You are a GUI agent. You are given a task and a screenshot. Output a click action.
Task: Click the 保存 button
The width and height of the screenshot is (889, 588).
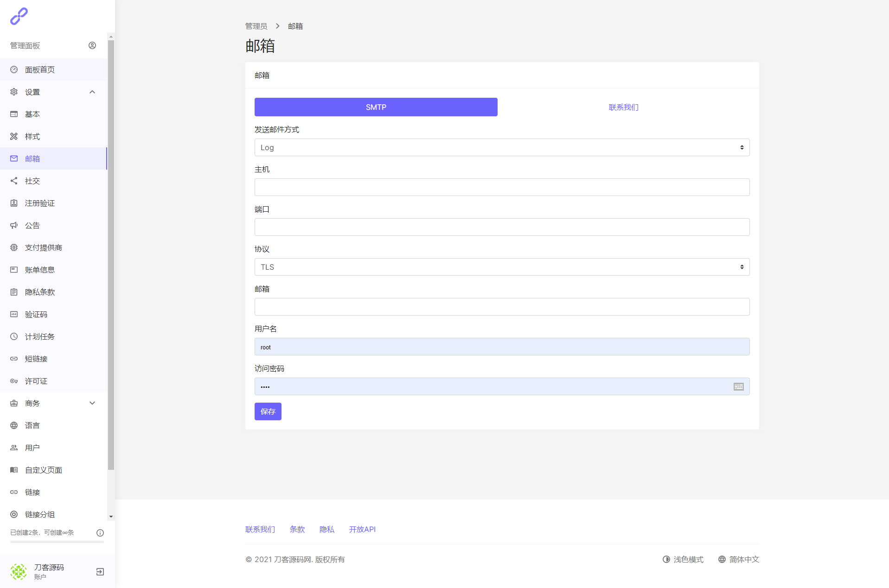tap(268, 411)
